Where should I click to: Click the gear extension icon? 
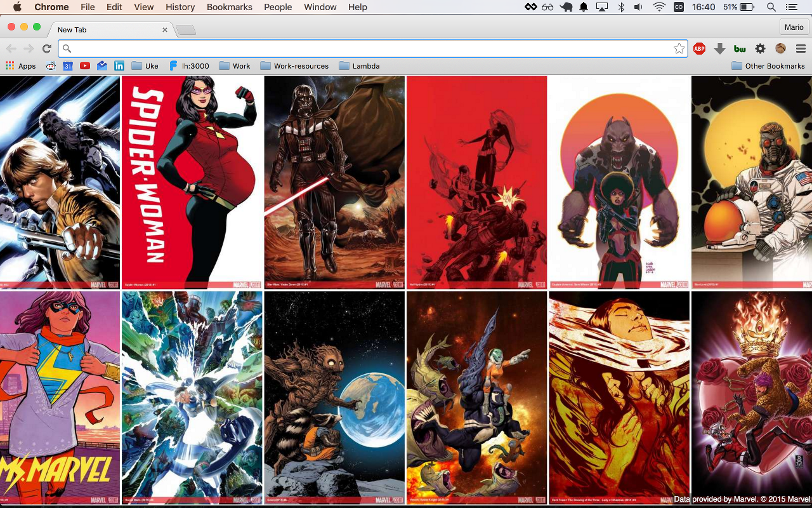pyautogui.click(x=759, y=48)
